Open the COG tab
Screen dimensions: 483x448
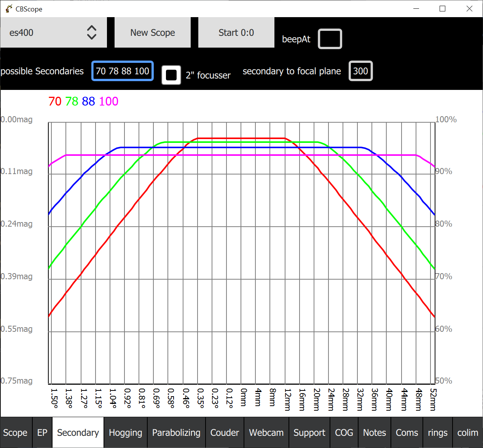pyautogui.click(x=344, y=432)
